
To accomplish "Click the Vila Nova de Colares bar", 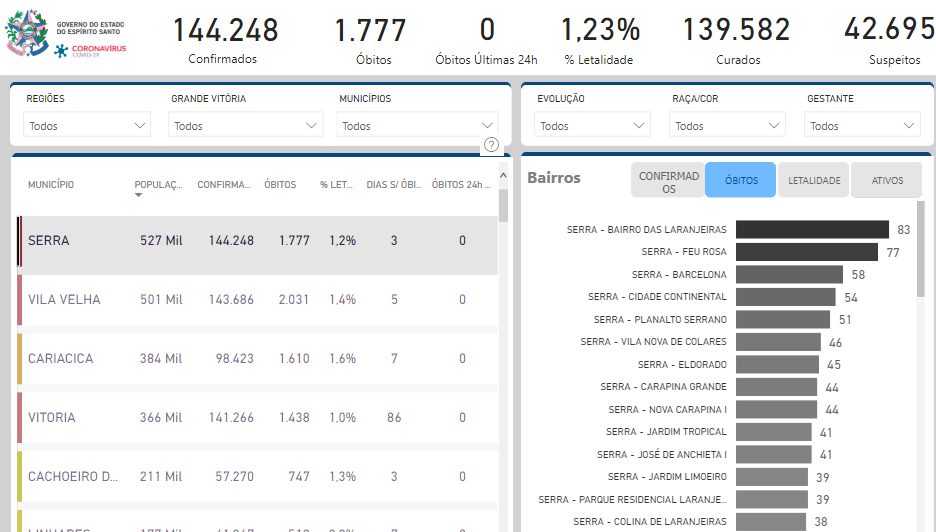I will [x=778, y=342].
